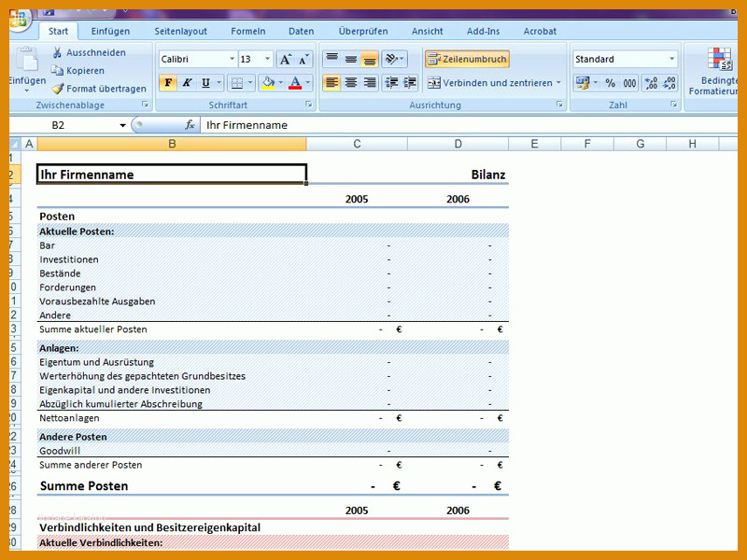
Task: Click the borders icon
Action: click(x=237, y=83)
